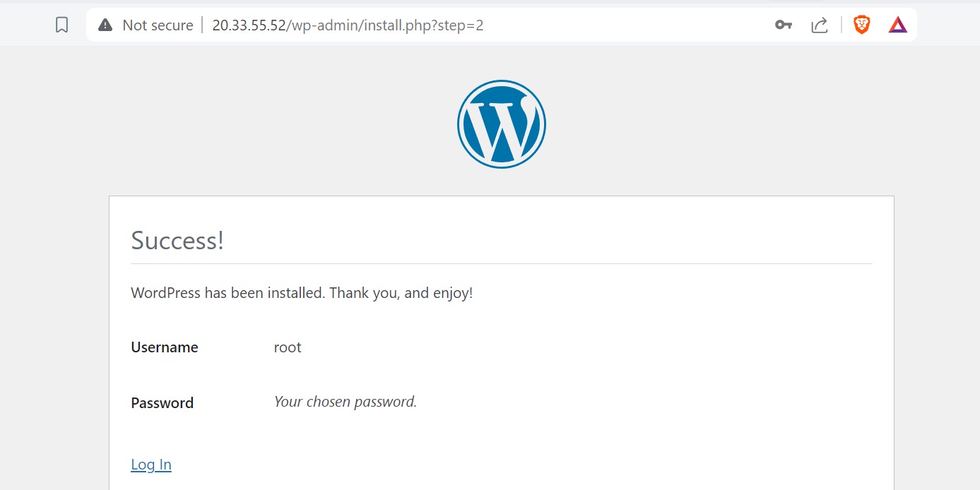Click the WordPress logo
980x490 pixels.
coord(501,124)
